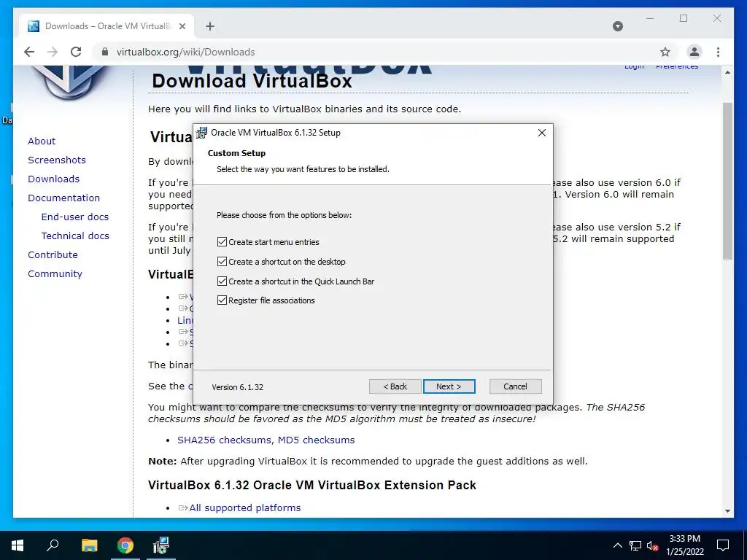Open the notification center icon

click(x=723, y=545)
